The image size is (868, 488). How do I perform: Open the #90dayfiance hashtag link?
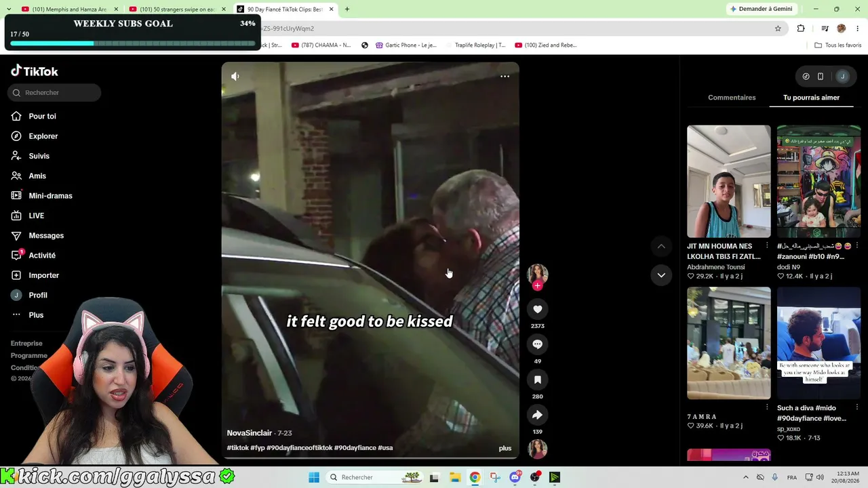(x=355, y=448)
